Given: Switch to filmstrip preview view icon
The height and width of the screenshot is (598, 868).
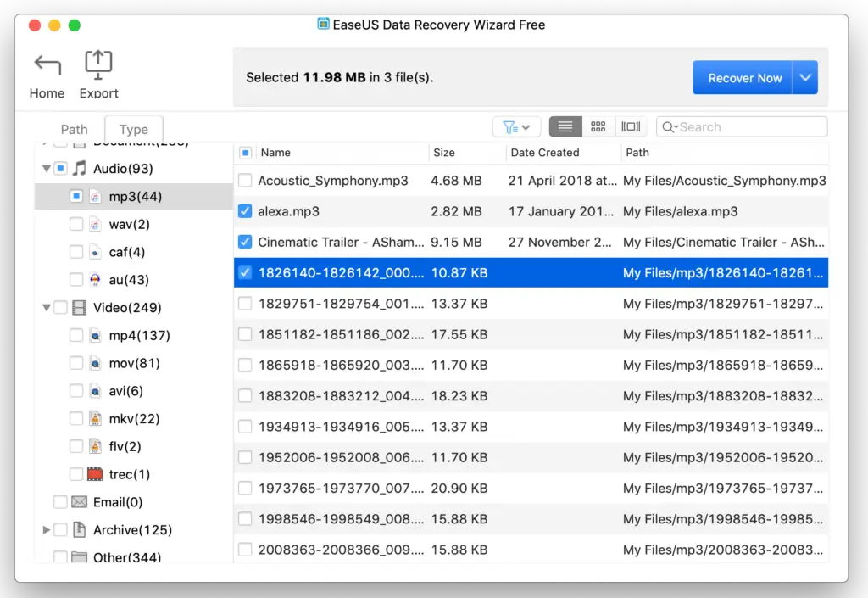Looking at the screenshot, I should coord(631,127).
